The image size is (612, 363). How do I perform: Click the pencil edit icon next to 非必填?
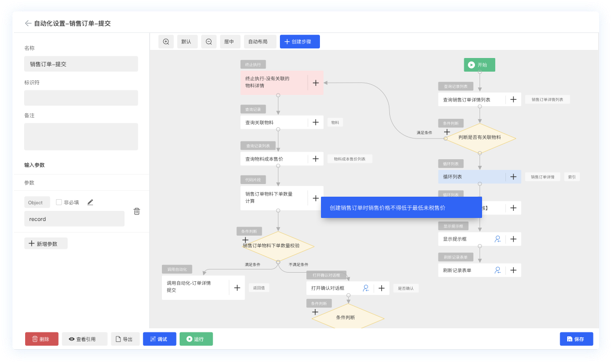(x=90, y=202)
